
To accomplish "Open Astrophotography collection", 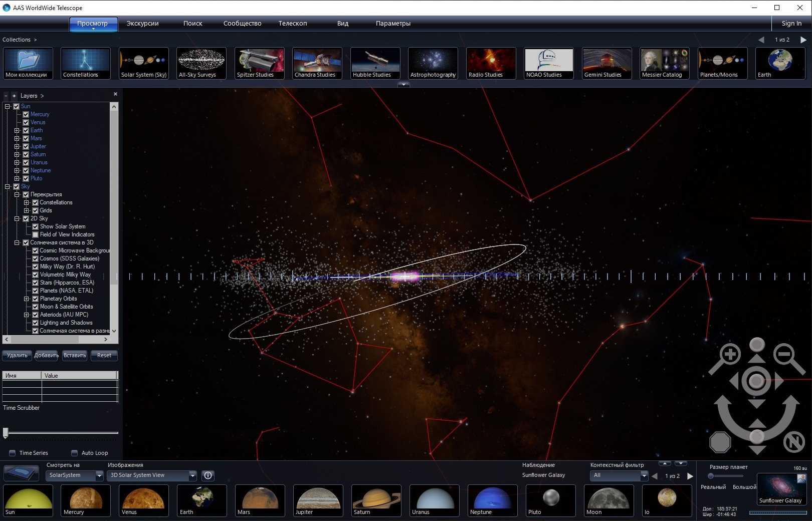I will click(x=433, y=63).
